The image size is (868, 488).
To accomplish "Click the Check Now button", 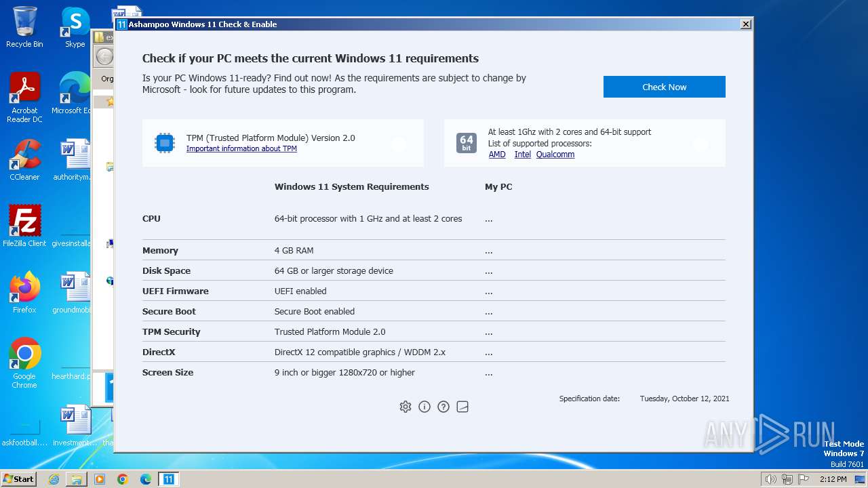I will [x=664, y=87].
